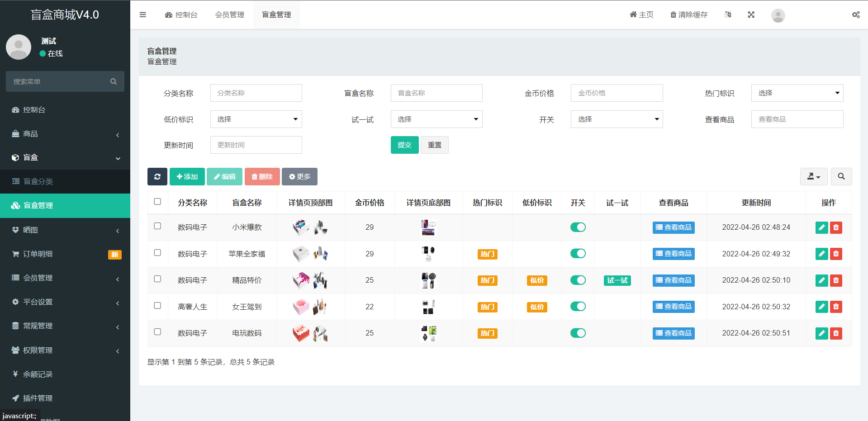Check the row checkbox for 精品特价
Image resolution: width=868 pixels, height=421 pixels.
(157, 279)
